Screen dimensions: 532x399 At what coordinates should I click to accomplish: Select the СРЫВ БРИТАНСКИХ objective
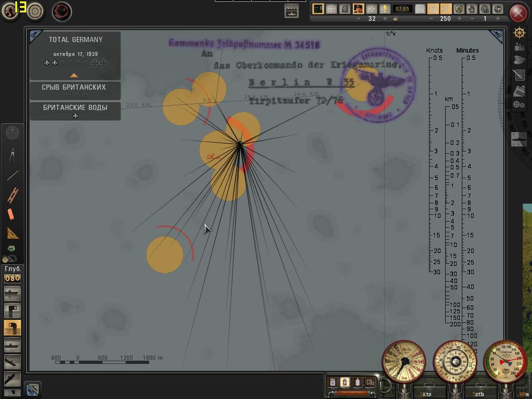(x=75, y=91)
